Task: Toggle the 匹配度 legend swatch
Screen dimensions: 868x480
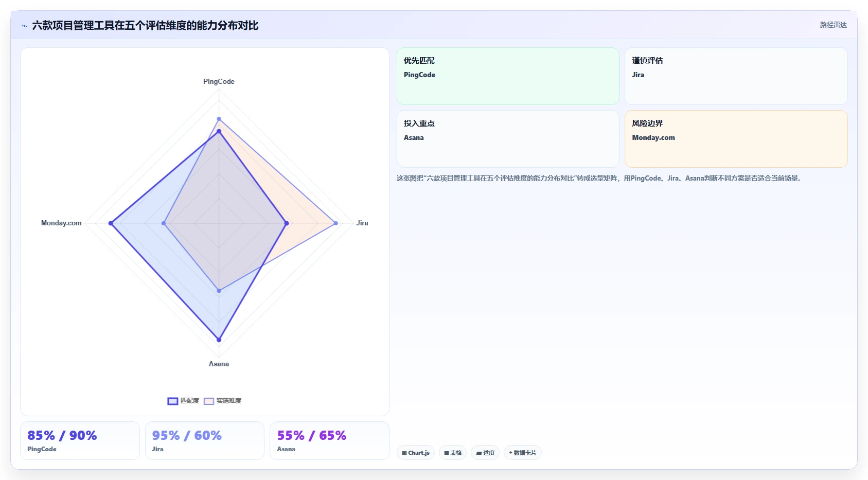Action: (x=173, y=401)
